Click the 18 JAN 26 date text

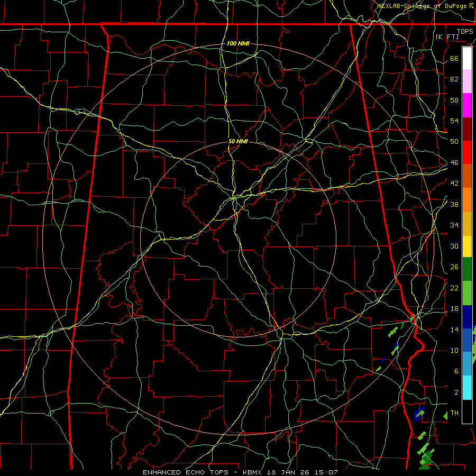click(289, 472)
